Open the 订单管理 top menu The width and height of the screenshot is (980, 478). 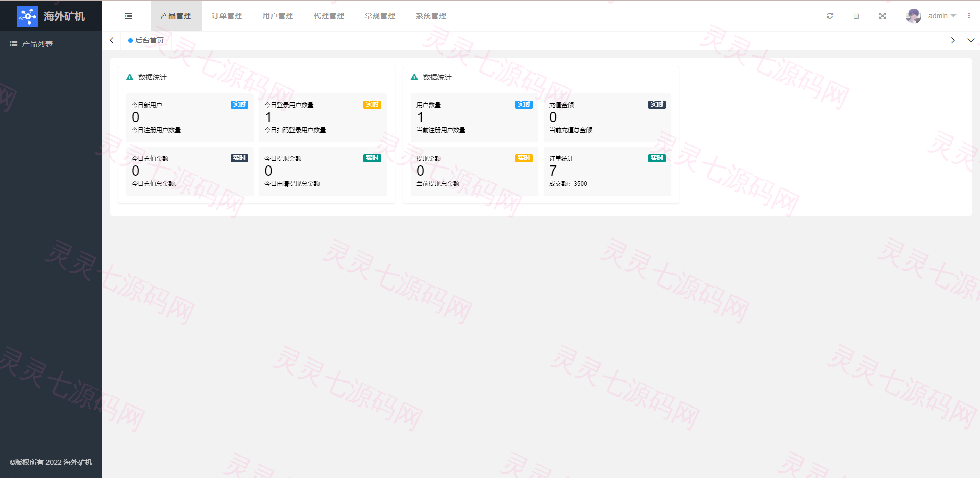[227, 16]
